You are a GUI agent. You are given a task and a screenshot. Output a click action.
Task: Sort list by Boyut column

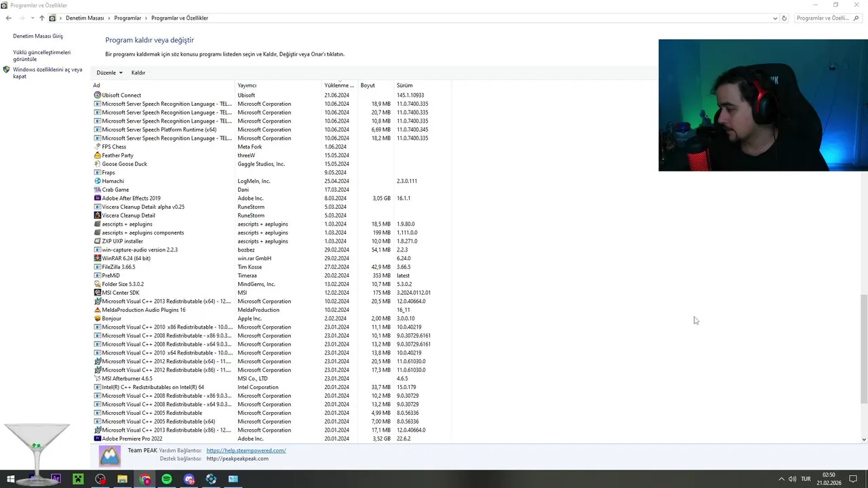[x=376, y=85]
